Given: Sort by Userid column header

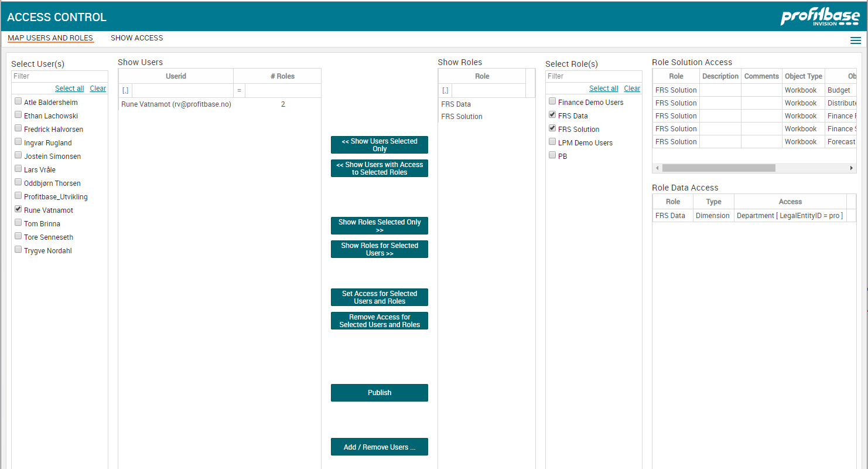Looking at the screenshot, I should coord(176,76).
